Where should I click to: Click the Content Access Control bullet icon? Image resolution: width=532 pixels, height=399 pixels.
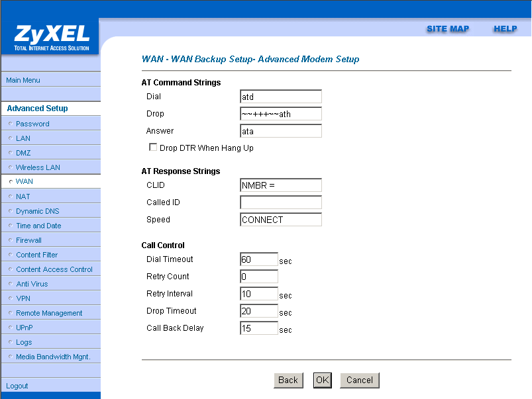(x=11, y=269)
